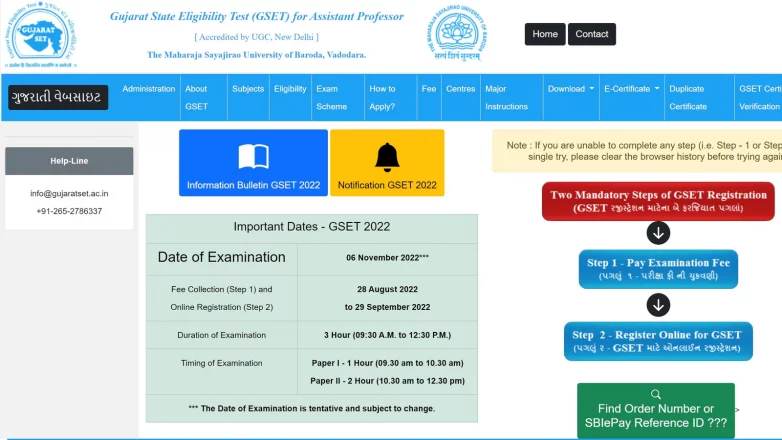Open the Fee menu item
This screenshot has height=440, width=782.
[x=429, y=89]
